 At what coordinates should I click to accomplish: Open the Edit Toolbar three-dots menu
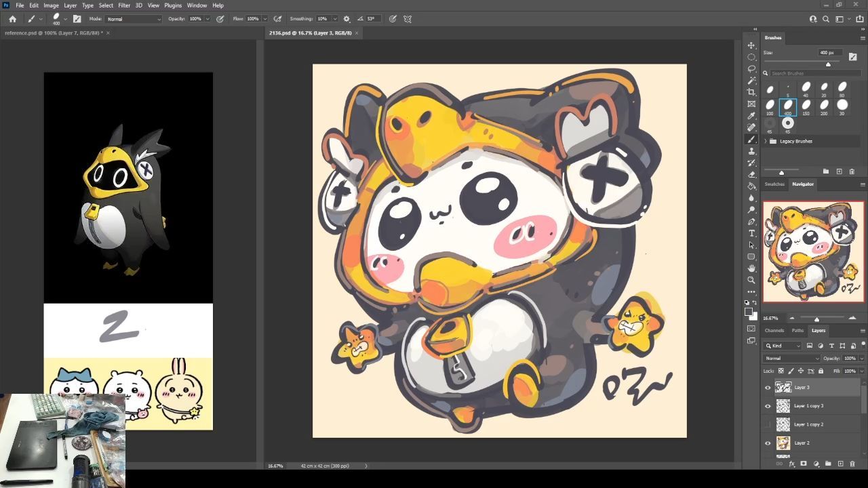pyautogui.click(x=751, y=292)
